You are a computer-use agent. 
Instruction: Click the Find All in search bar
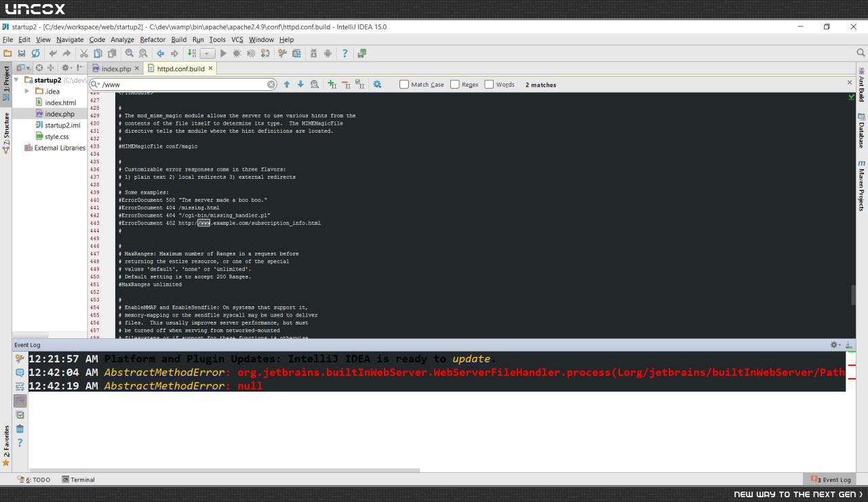point(315,85)
